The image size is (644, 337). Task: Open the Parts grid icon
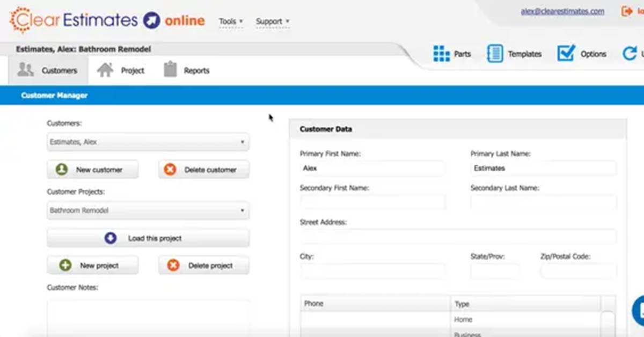tap(442, 54)
